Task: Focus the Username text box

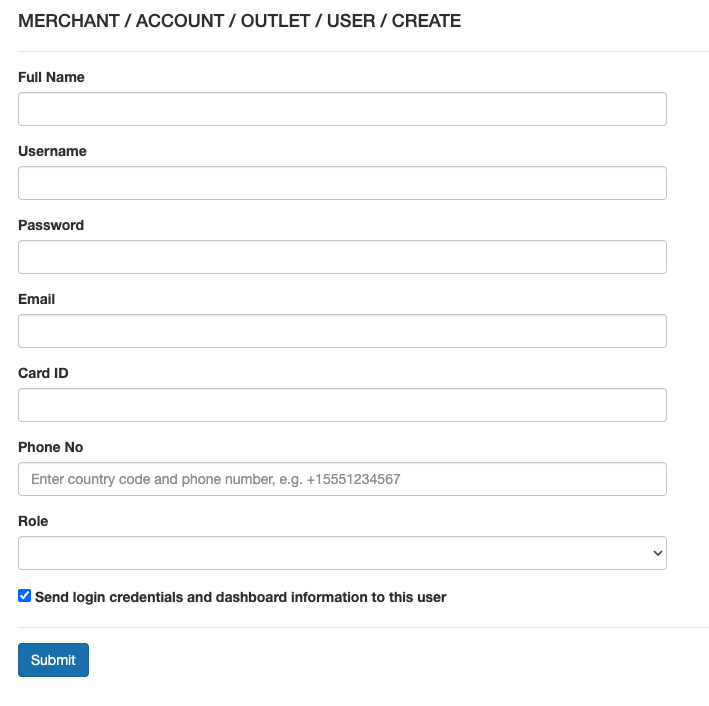Action: (342, 183)
